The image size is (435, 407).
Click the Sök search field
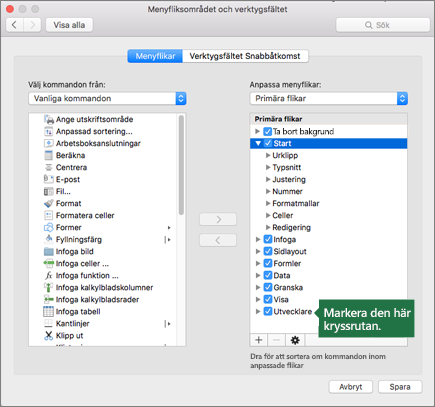(383, 25)
